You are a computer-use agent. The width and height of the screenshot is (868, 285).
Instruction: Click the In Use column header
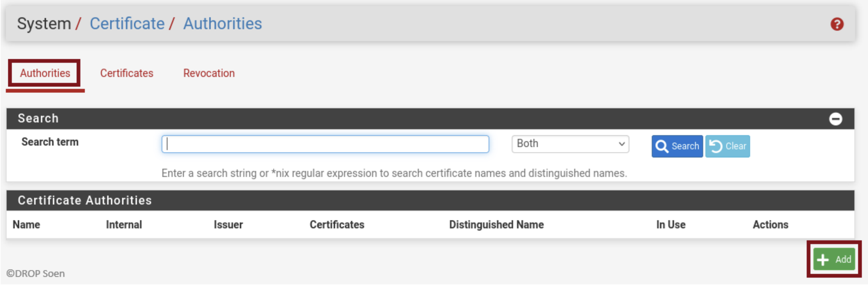click(x=670, y=224)
